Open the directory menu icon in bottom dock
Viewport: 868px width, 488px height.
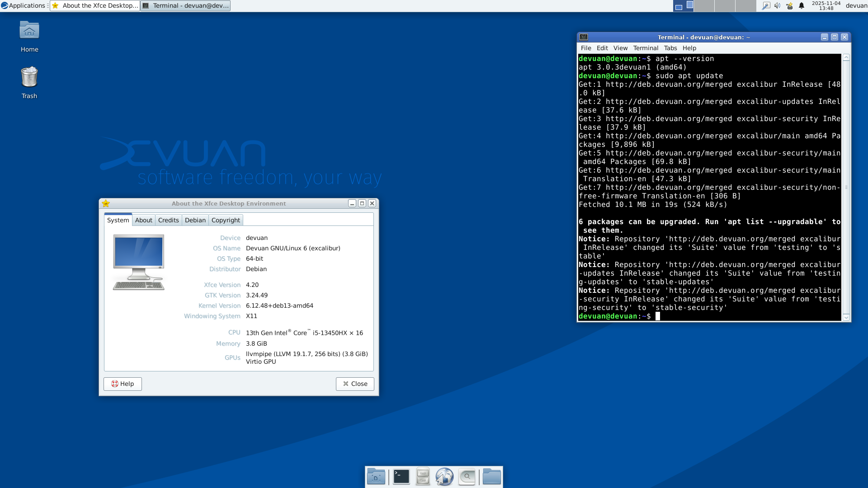[x=376, y=476]
